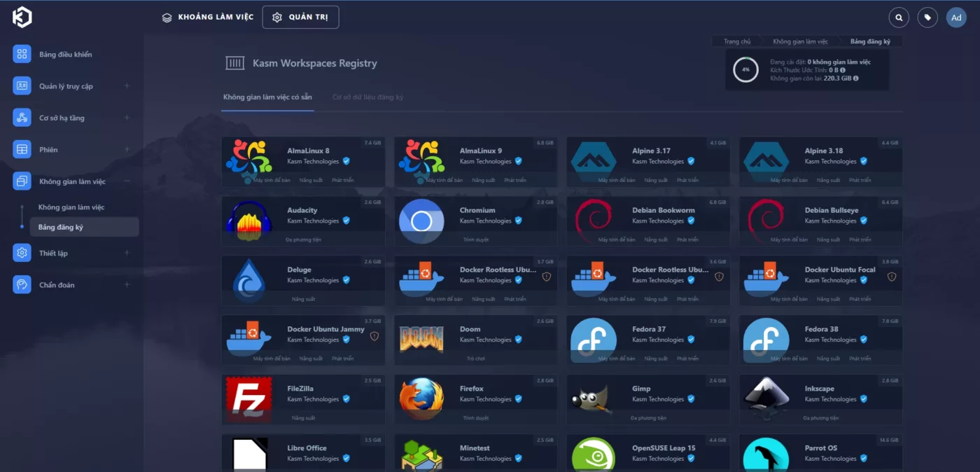This screenshot has height=472, width=980.
Task: Expand Thiết lập submenu
Action: 127,253
